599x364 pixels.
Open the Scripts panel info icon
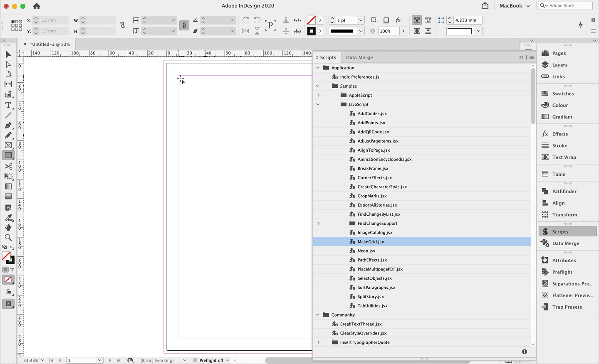pyautogui.click(x=525, y=352)
